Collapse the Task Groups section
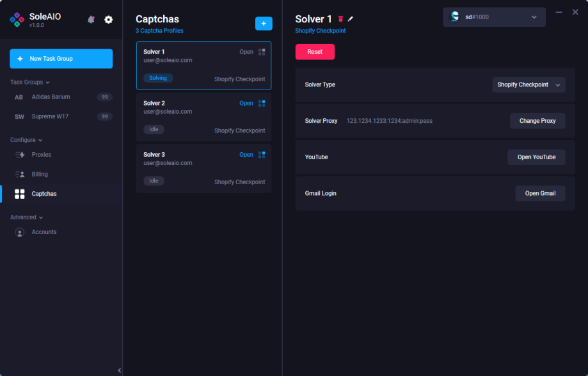 pyautogui.click(x=29, y=82)
